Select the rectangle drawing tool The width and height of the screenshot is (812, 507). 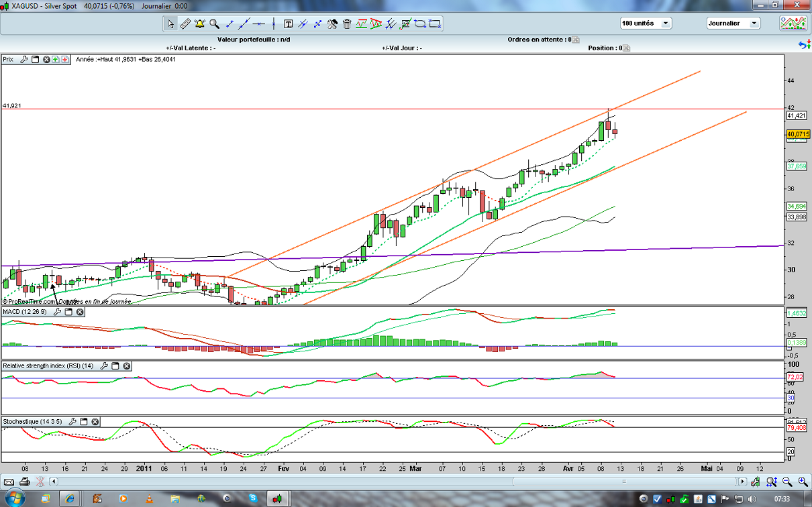435,23
